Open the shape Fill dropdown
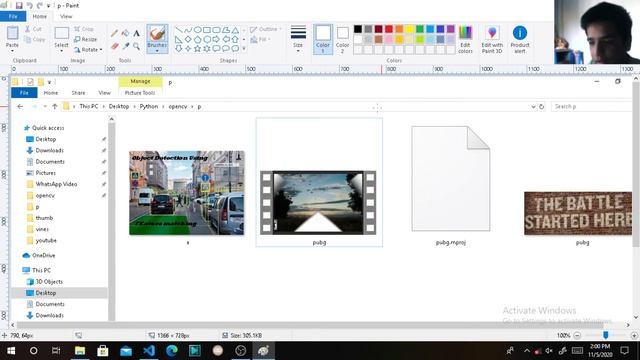640x360 pixels. (x=260, y=40)
